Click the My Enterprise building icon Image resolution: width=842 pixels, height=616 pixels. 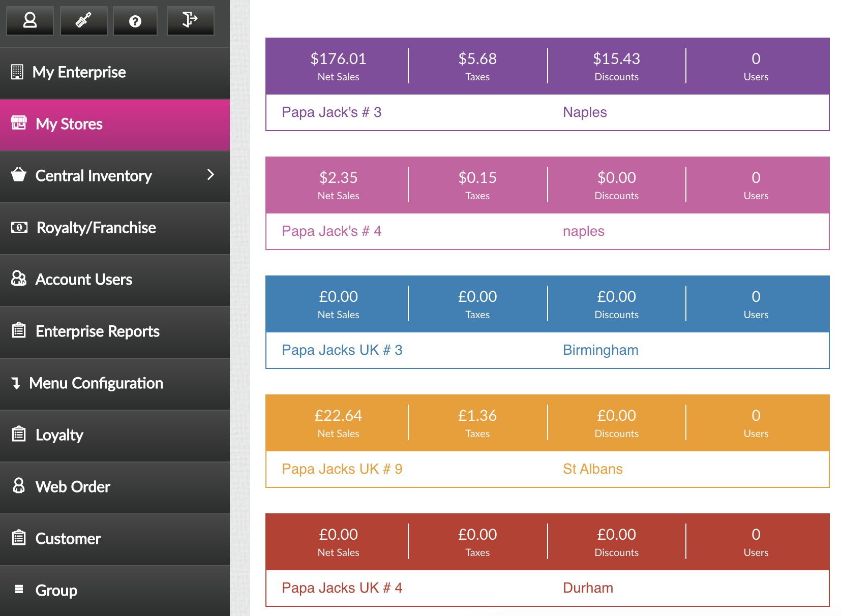[x=17, y=72]
